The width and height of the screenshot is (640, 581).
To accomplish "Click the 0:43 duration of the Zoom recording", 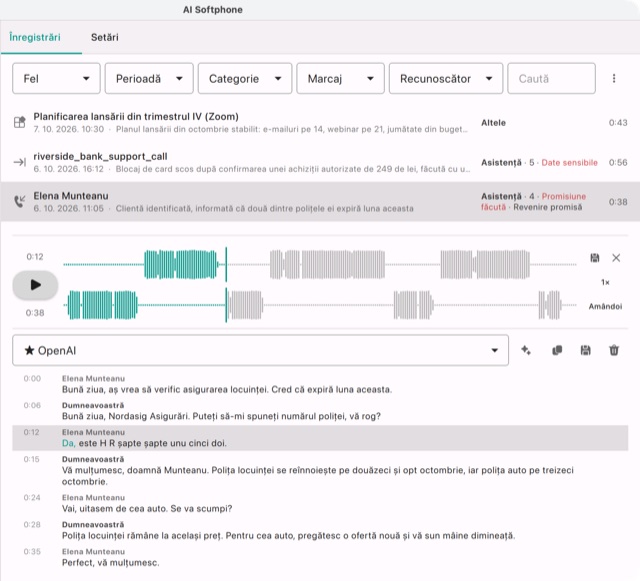I will click(x=618, y=122).
